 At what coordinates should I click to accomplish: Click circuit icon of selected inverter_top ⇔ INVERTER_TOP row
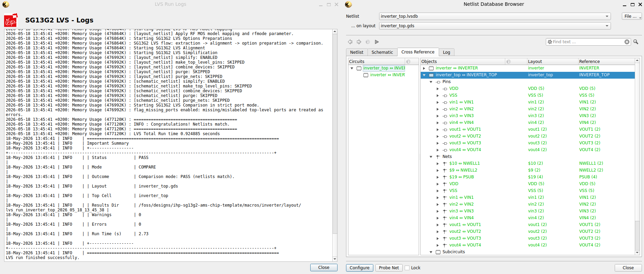tap(431, 75)
